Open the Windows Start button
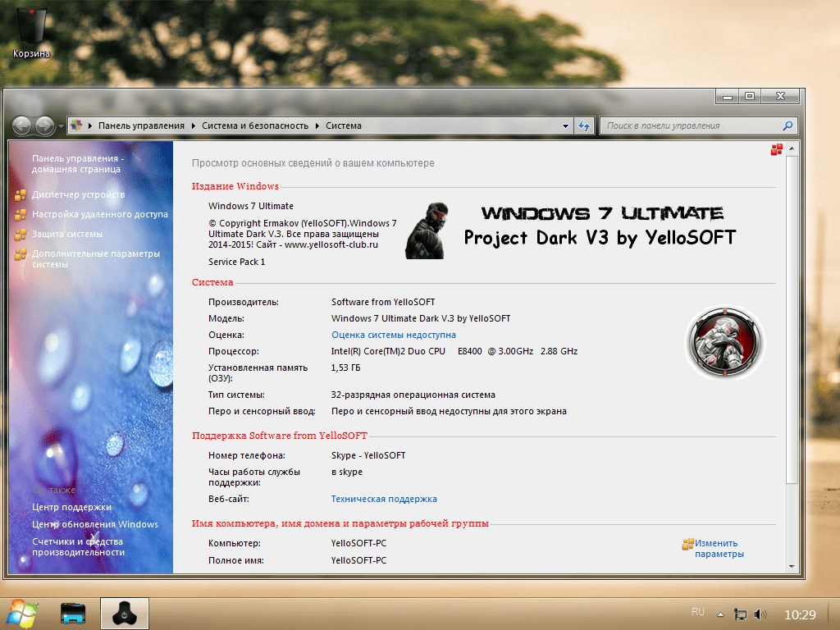This screenshot has height=630, width=840. coord(21,614)
